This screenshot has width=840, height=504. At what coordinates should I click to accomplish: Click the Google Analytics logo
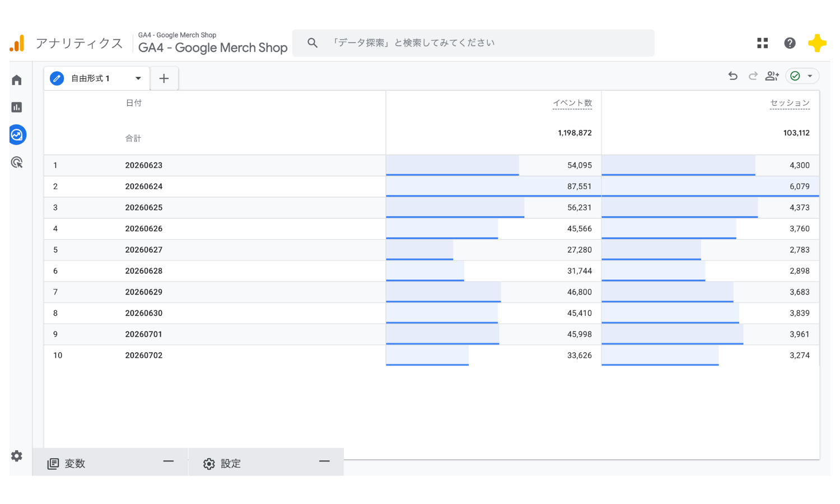pyautogui.click(x=17, y=43)
